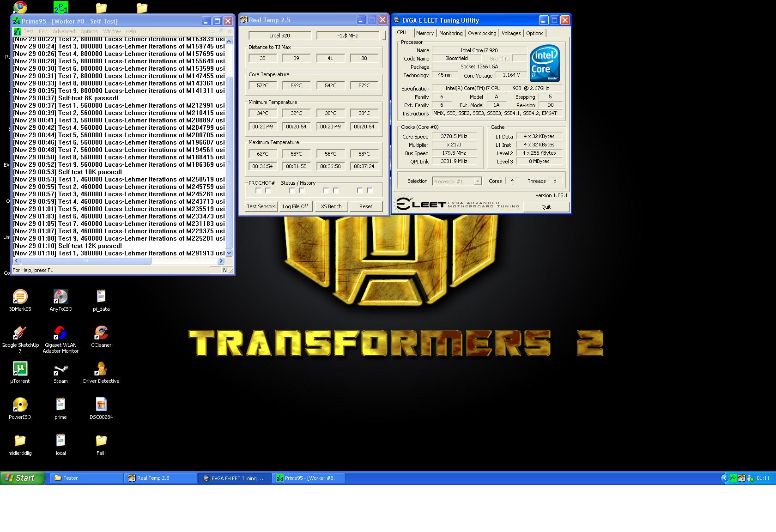Launch Google SketchUp 7 from desktop
Screen dimensions: 776x532
20,339
